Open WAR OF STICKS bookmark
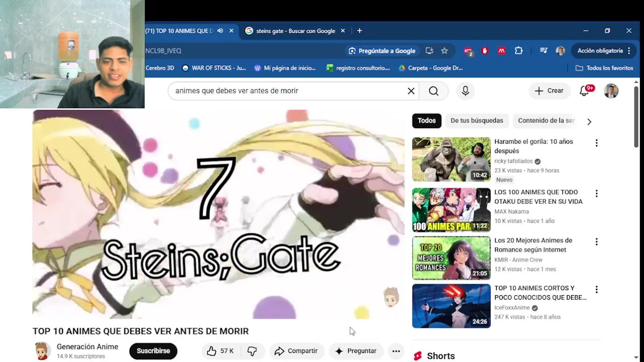This screenshot has width=644, height=362. coord(214,68)
